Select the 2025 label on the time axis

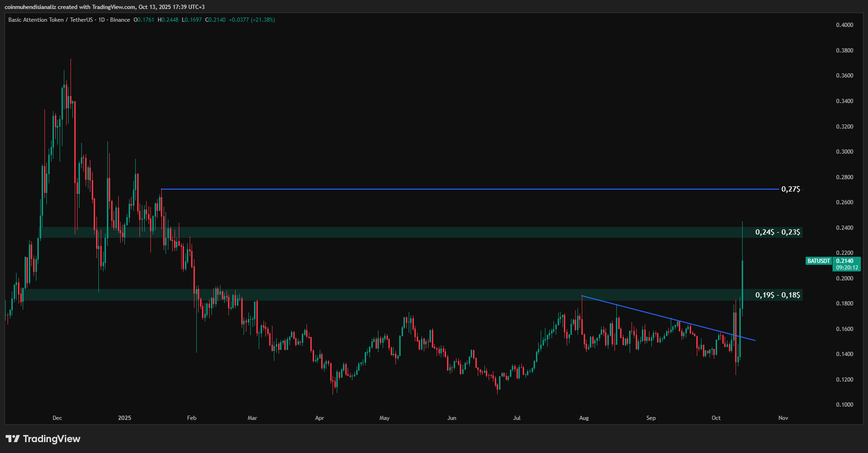click(124, 418)
